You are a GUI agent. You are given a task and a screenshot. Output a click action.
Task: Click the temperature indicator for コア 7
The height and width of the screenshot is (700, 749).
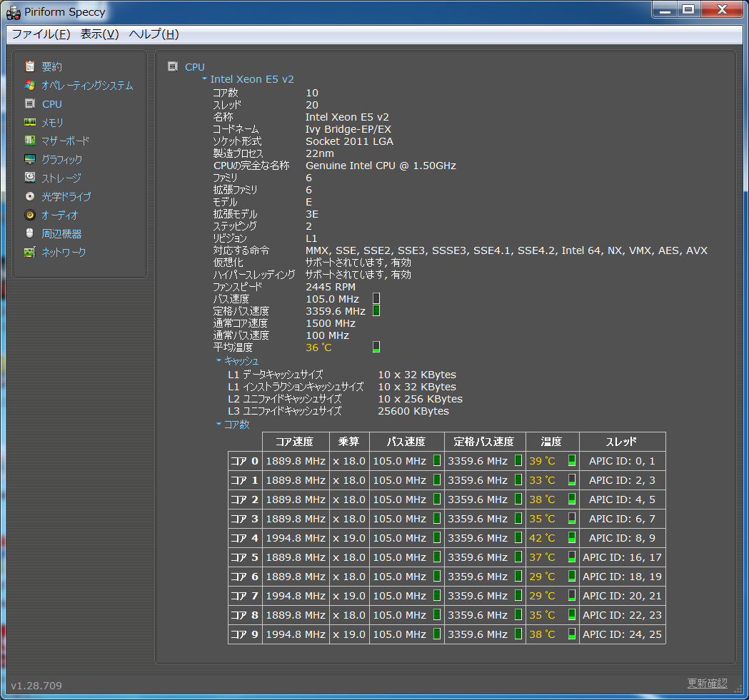(572, 595)
